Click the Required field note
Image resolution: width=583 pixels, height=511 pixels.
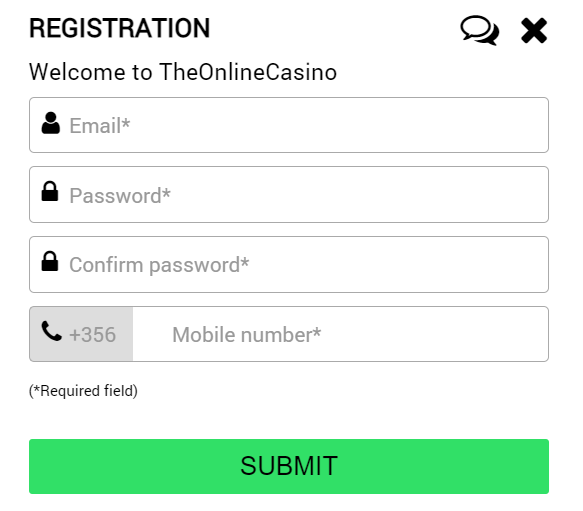tap(83, 391)
